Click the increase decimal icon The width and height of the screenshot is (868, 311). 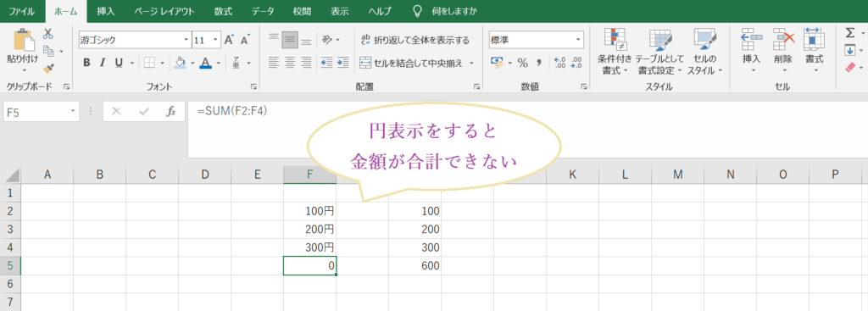click(559, 63)
